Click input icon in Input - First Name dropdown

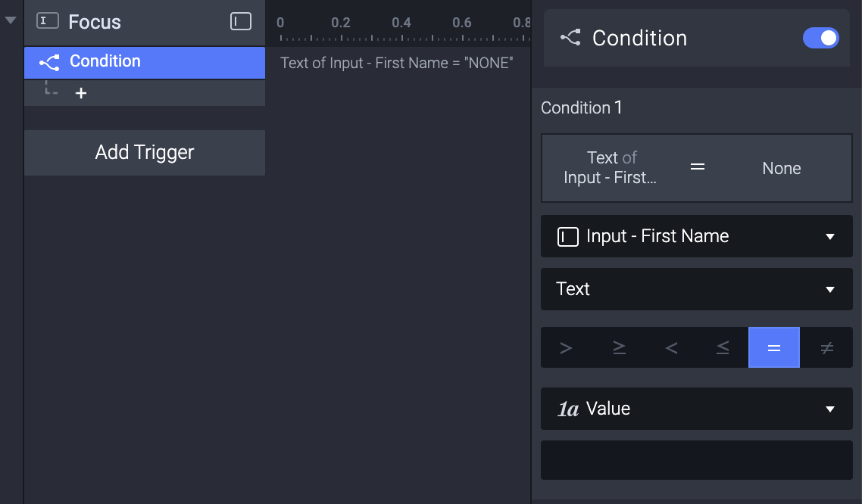coord(568,237)
